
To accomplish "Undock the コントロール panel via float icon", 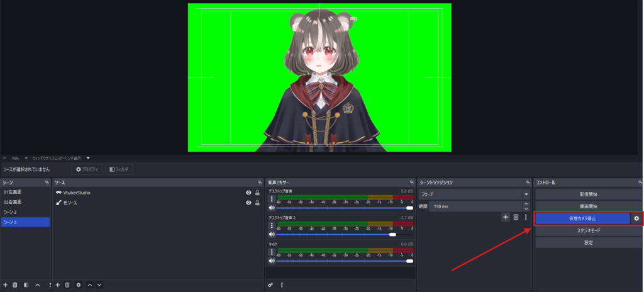I will tap(640, 182).
